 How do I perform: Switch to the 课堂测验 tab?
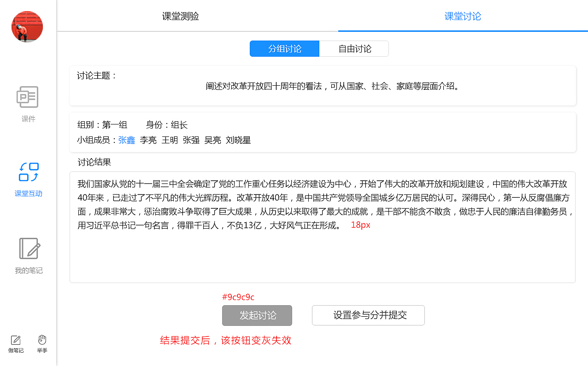click(x=180, y=16)
